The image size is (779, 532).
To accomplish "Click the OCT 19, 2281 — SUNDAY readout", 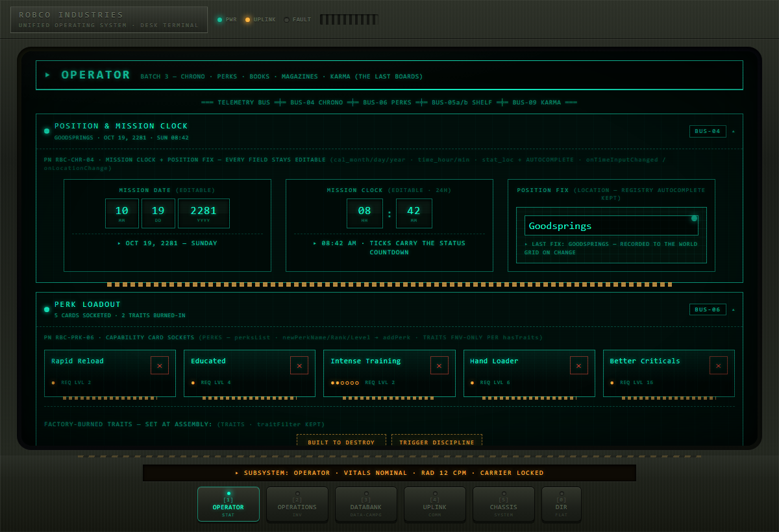I will 167,243.
